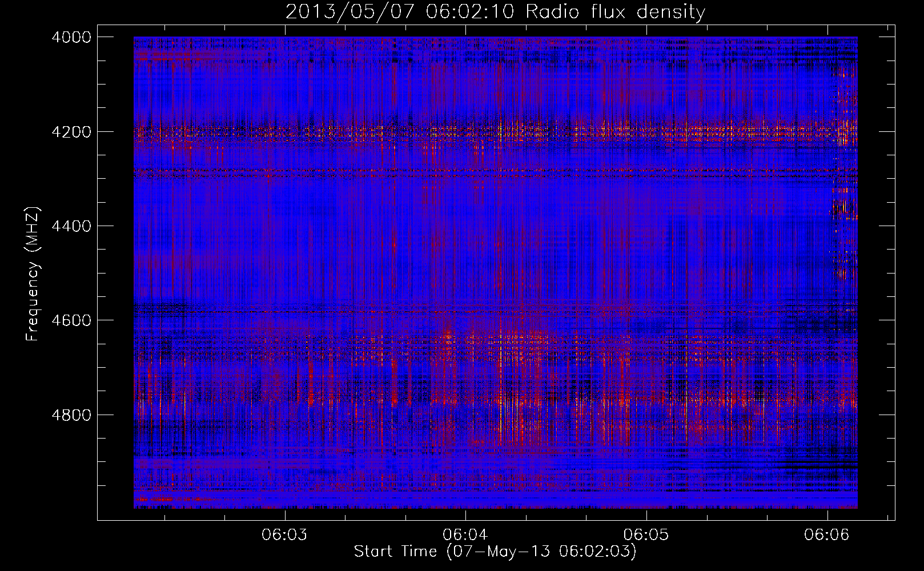Click the plot title "2013/05/07 06:02:10 Radio flux density"
The width and height of the screenshot is (924, 571).
point(495,11)
